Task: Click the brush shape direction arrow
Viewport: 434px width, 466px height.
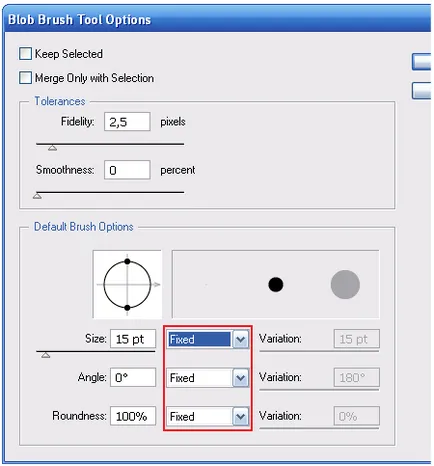Action: [x=157, y=284]
